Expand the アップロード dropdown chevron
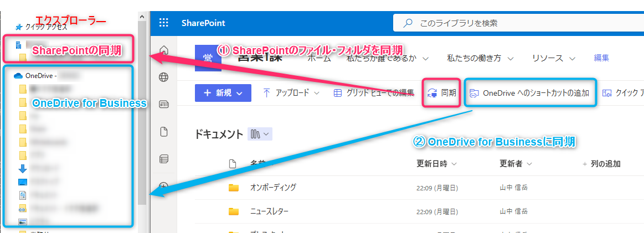The width and height of the screenshot is (644, 233). 317,93
